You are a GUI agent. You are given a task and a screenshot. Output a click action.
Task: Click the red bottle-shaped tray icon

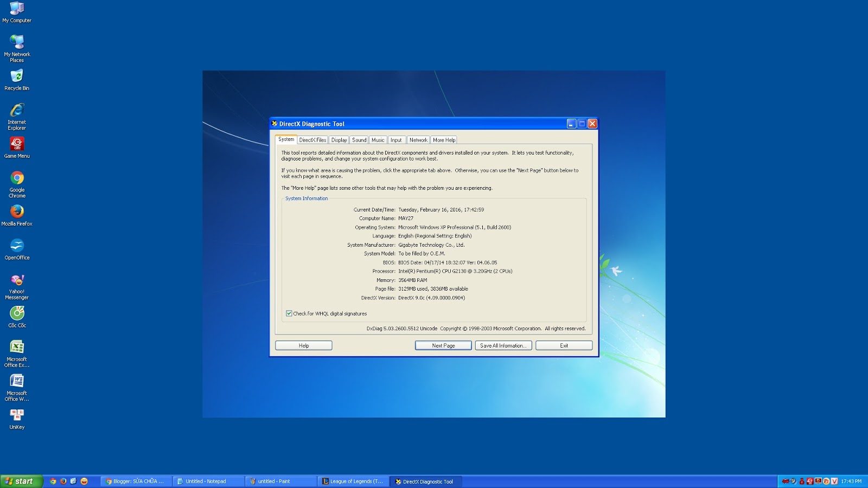(x=802, y=481)
